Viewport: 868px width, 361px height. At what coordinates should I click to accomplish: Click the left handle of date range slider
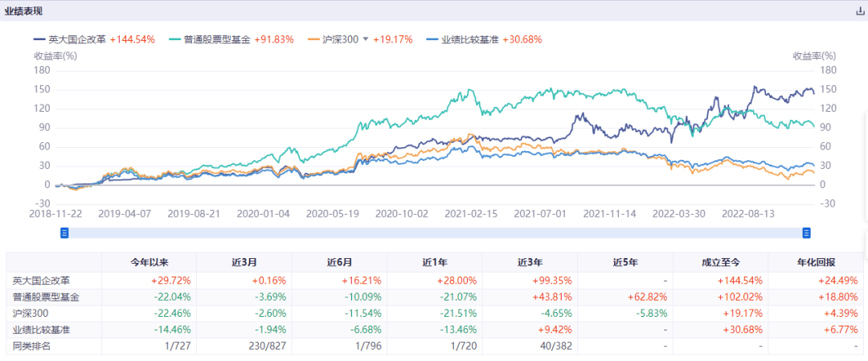coord(65,232)
